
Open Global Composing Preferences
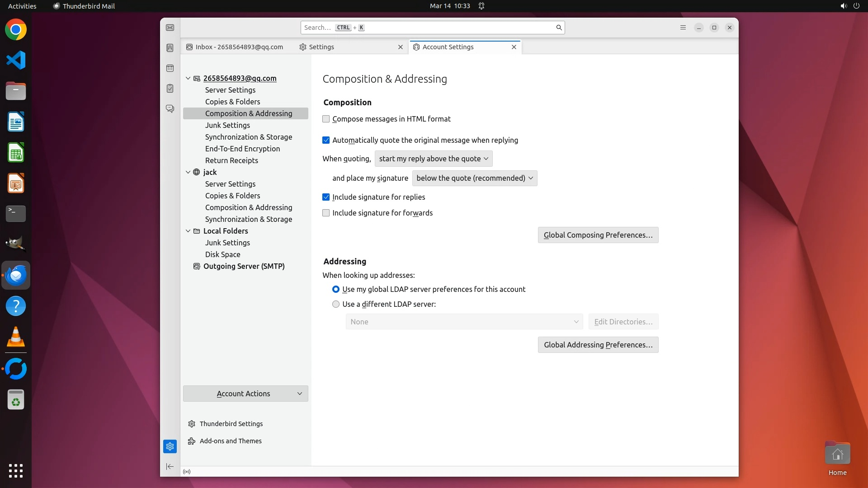598,235
